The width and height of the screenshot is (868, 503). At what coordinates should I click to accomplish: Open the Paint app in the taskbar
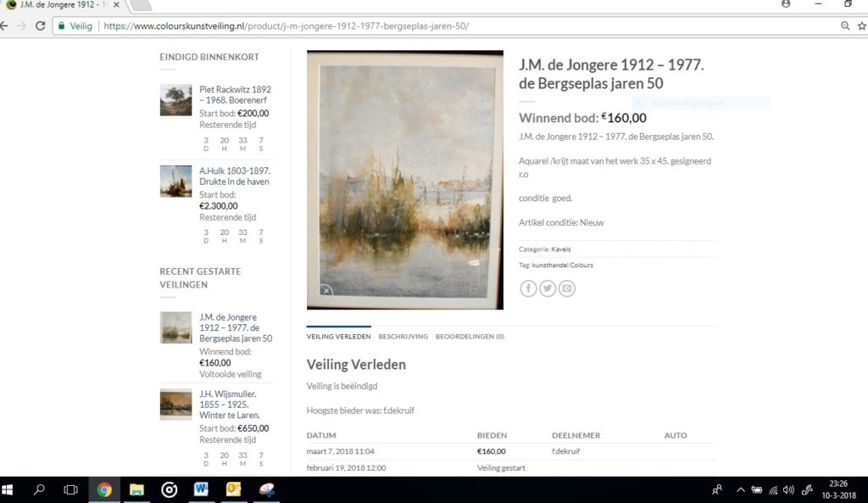click(x=267, y=489)
